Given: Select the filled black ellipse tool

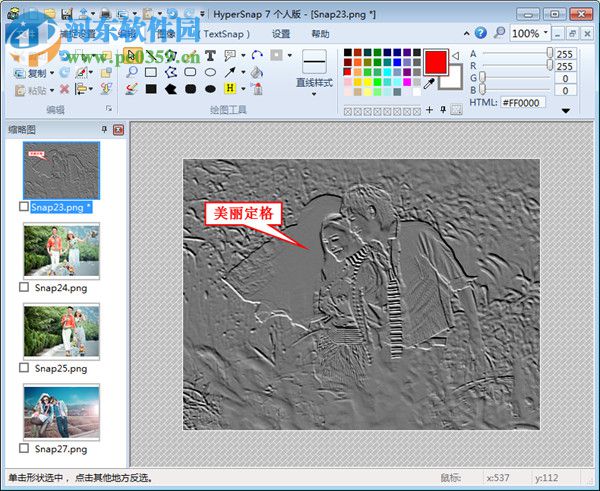Looking at the screenshot, I should (210, 89).
